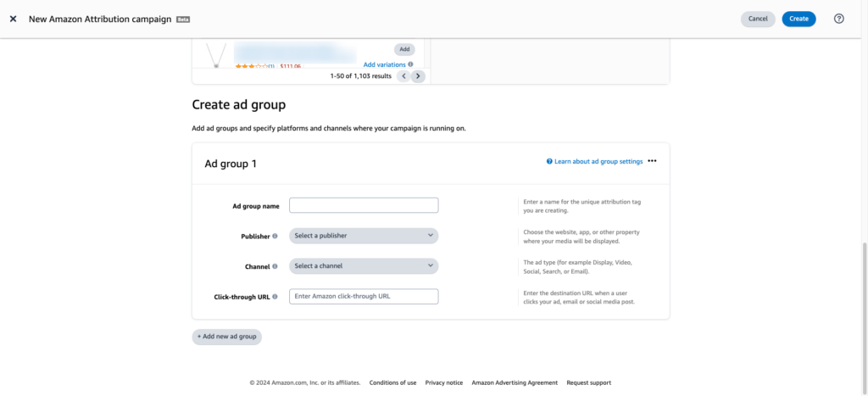This screenshot has height=396, width=868.
Task: Open the Select a channel dropdown
Action: tap(364, 266)
